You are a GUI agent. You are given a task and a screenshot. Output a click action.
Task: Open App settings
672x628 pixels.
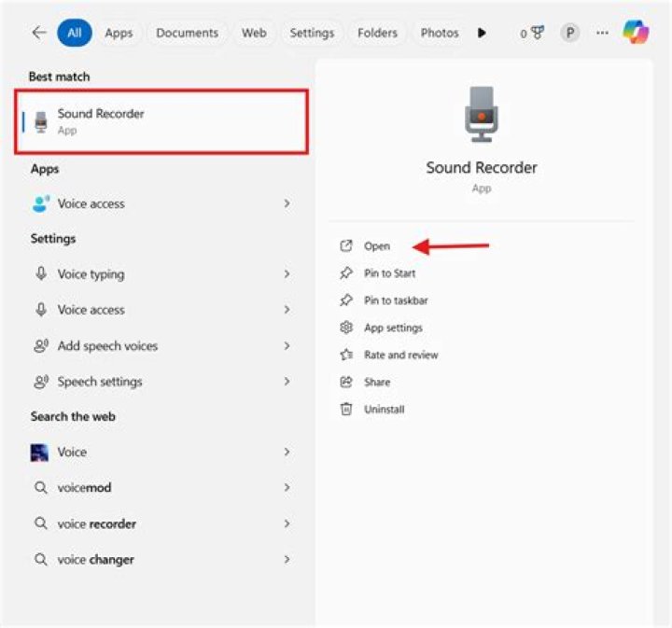pos(394,328)
